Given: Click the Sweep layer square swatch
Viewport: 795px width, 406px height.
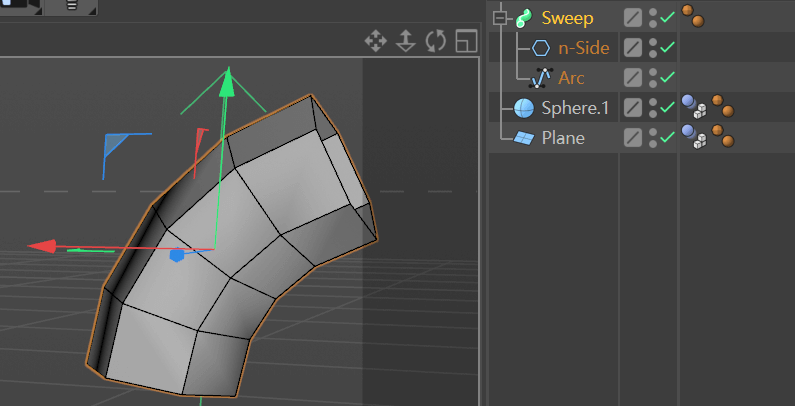Looking at the screenshot, I should point(633,18).
